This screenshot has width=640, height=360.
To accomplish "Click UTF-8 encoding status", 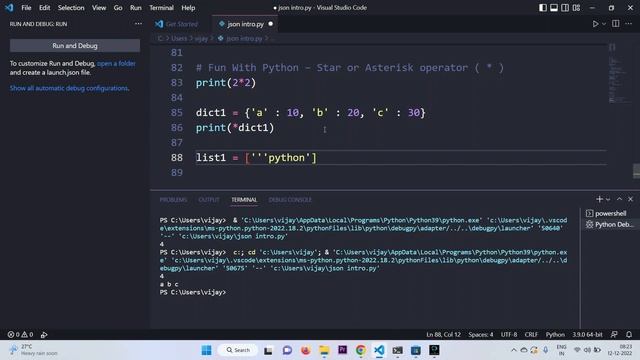I will 509,334.
